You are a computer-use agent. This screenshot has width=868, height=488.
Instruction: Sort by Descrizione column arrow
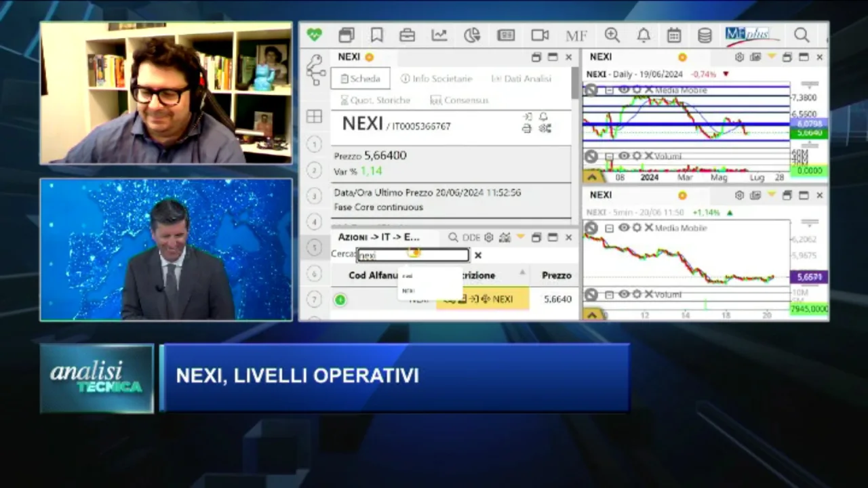tap(522, 272)
